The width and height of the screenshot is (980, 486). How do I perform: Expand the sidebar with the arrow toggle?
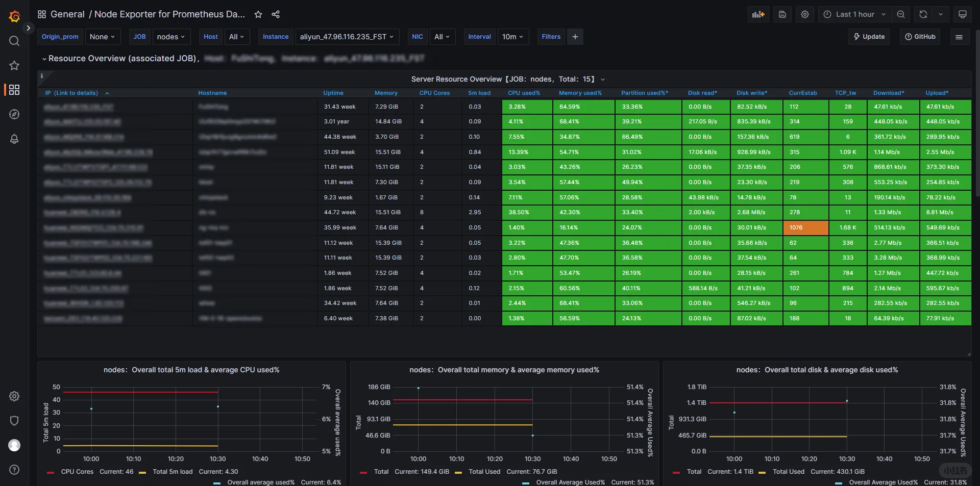(29, 28)
